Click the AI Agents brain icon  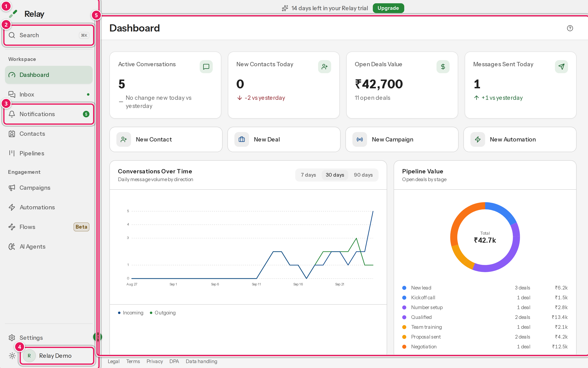pyautogui.click(x=12, y=247)
